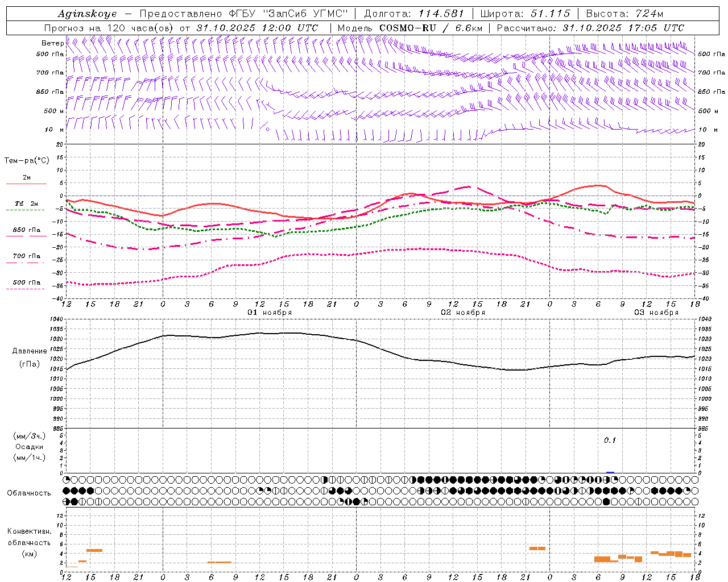Click the Облачность cloudiness row label
Image resolution: width=728 pixels, height=582 pixels.
click(x=29, y=493)
